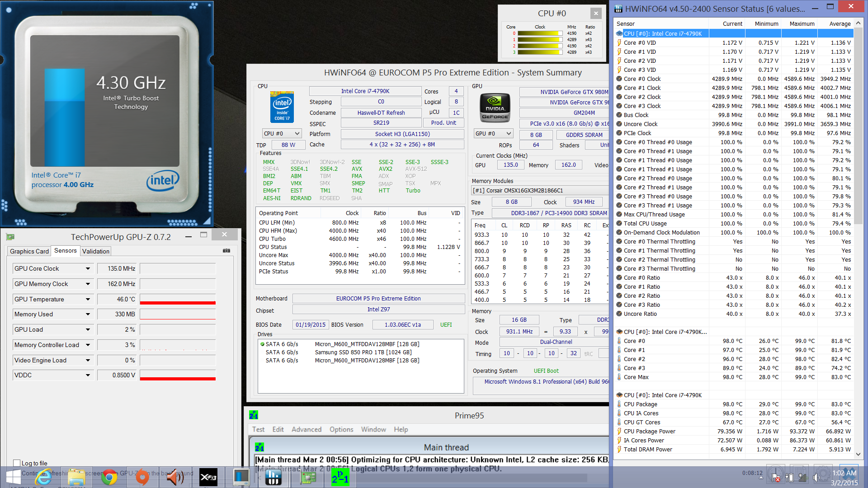868x488 pixels.
Task: Open VDDC sensor dropdown in GPU-Z
Action: point(88,375)
